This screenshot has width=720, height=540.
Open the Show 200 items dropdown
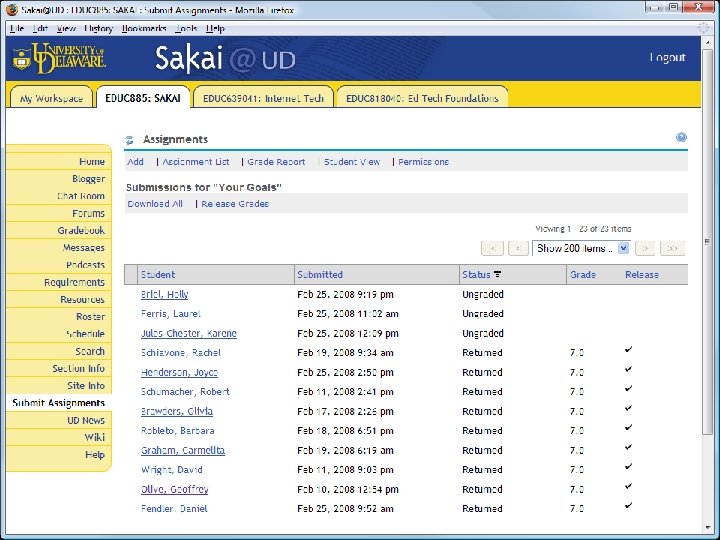click(x=581, y=248)
